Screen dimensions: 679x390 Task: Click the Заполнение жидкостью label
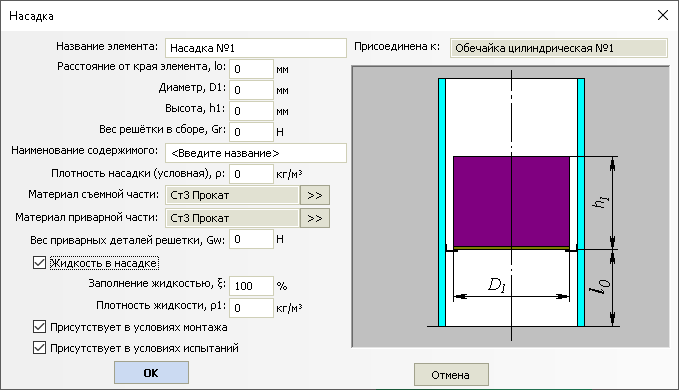[157, 284]
